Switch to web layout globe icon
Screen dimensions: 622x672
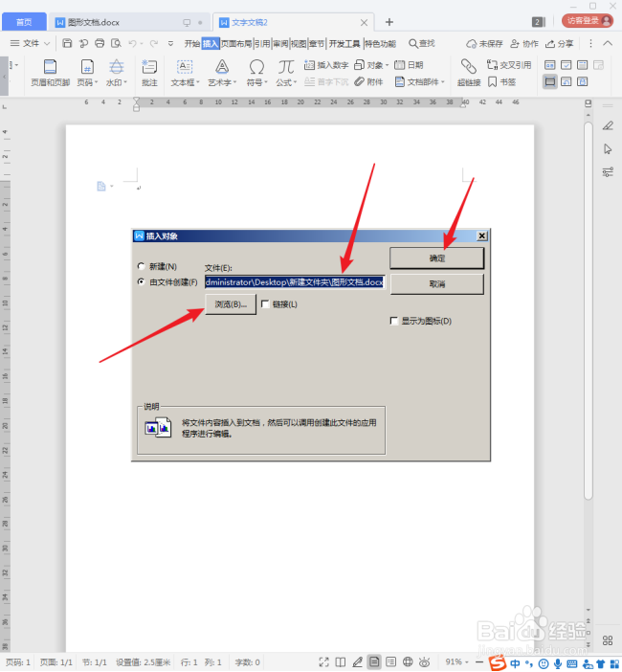pos(408,662)
